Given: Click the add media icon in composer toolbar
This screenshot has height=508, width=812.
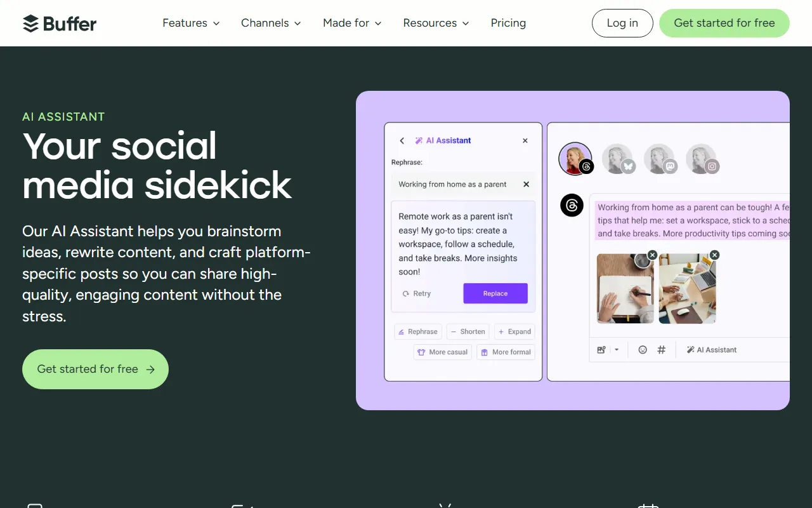Looking at the screenshot, I should tap(601, 350).
